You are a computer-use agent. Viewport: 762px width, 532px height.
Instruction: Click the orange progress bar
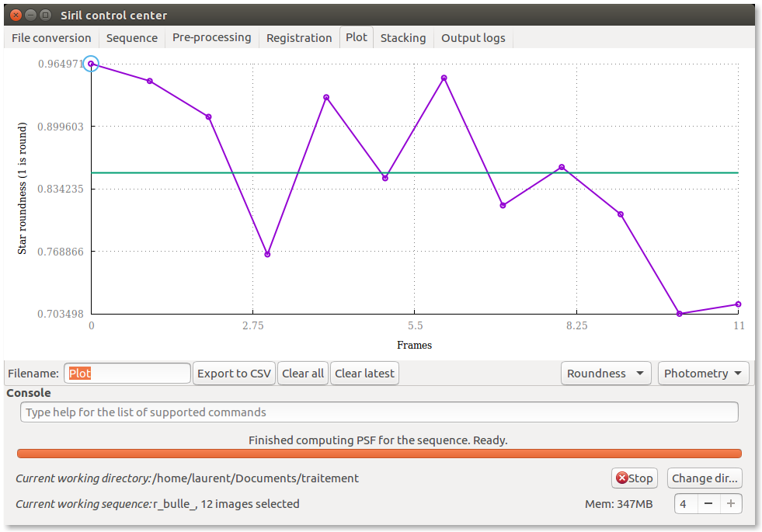(x=379, y=454)
